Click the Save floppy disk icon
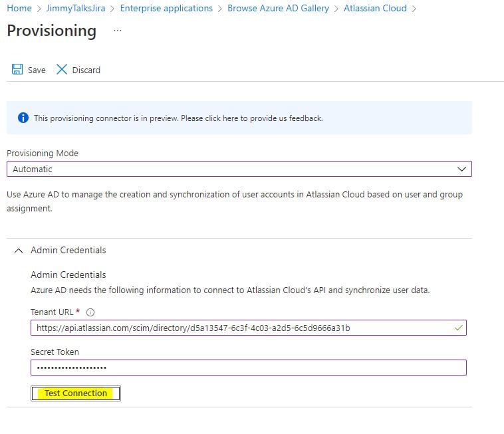Image resolution: width=504 pixels, height=434 pixels. click(x=17, y=69)
